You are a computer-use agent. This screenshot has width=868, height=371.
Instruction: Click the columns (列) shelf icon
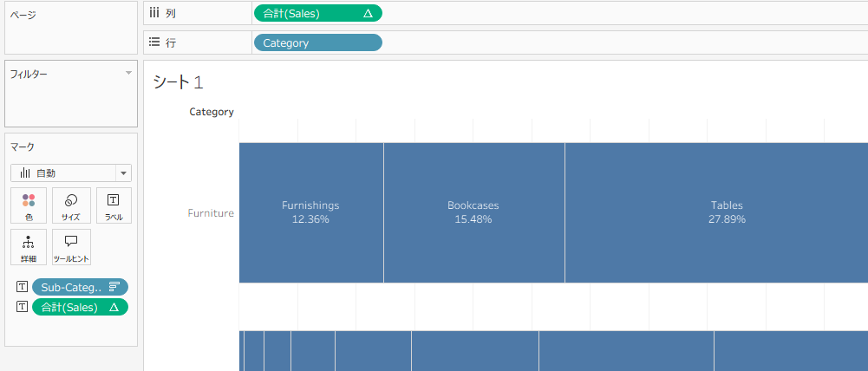[x=154, y=13]
